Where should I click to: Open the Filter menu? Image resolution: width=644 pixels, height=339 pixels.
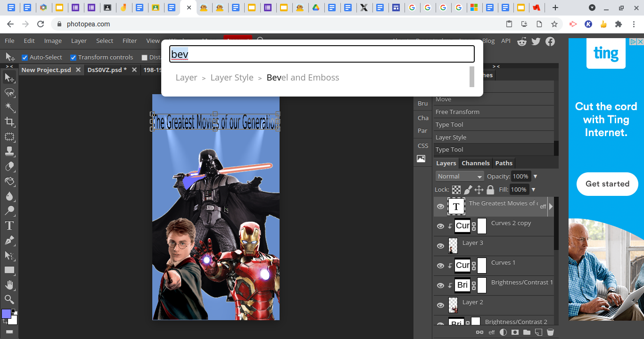tap(130, 41)
